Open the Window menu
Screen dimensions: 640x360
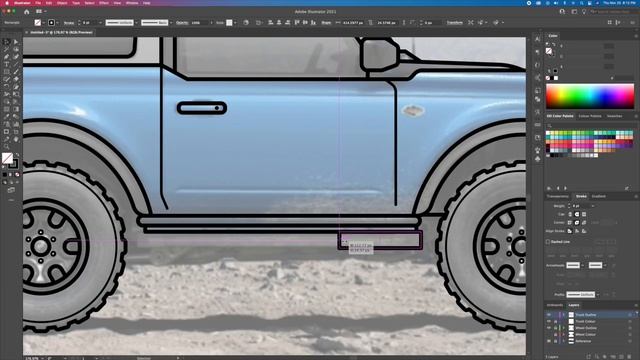pos(132,3)
